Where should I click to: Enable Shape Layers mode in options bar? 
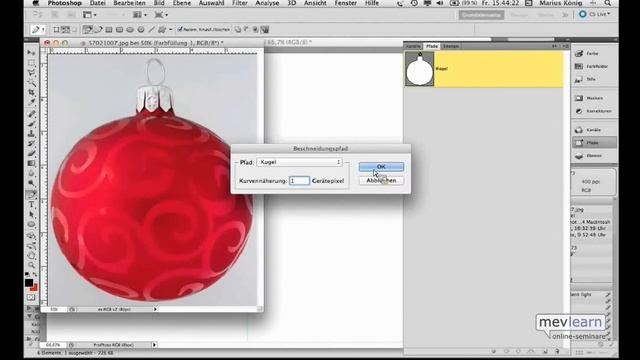pos(56,29)
